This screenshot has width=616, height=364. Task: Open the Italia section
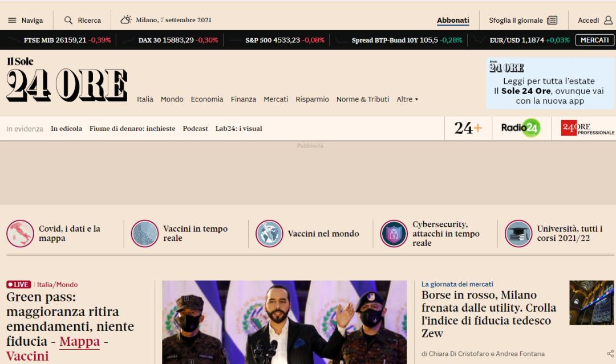[x=145, y=99]
